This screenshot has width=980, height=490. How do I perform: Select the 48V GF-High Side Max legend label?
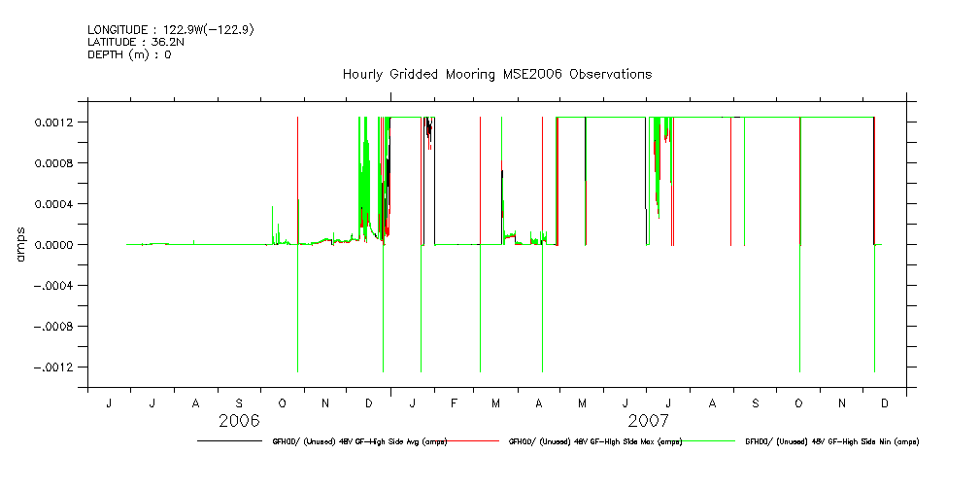pyautogui.click(x=595, y=441)
